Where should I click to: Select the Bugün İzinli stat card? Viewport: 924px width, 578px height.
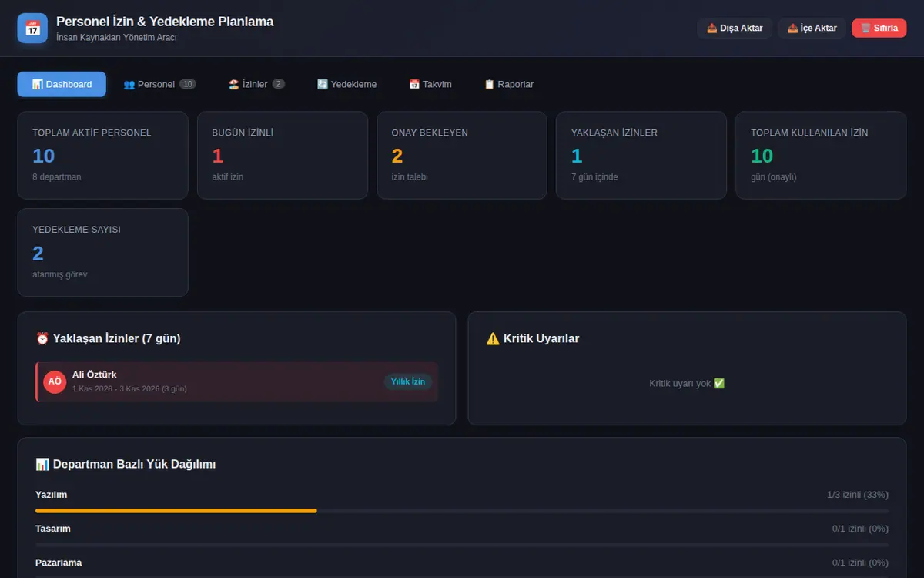pos(283,155)
